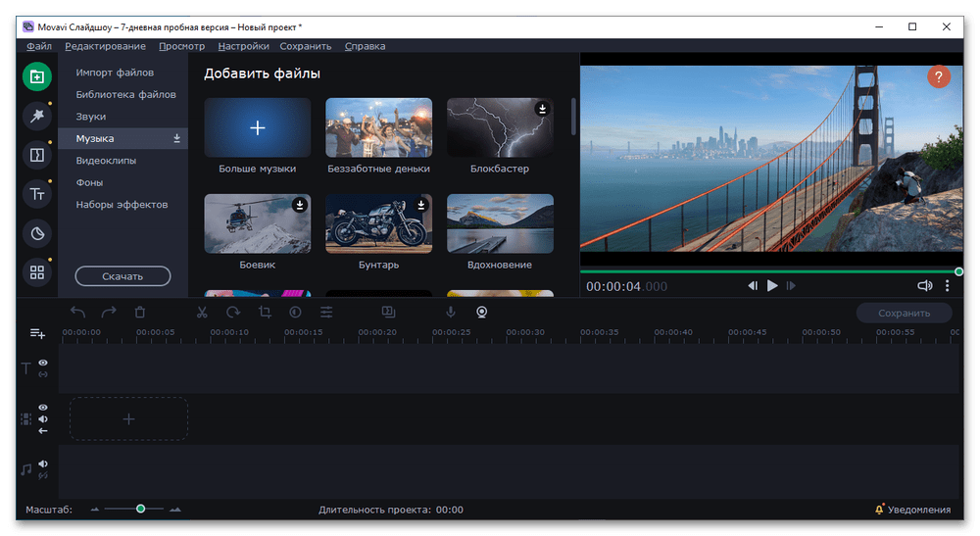
Task: Open the Настройки menu
Action: (x=243, y=46)
